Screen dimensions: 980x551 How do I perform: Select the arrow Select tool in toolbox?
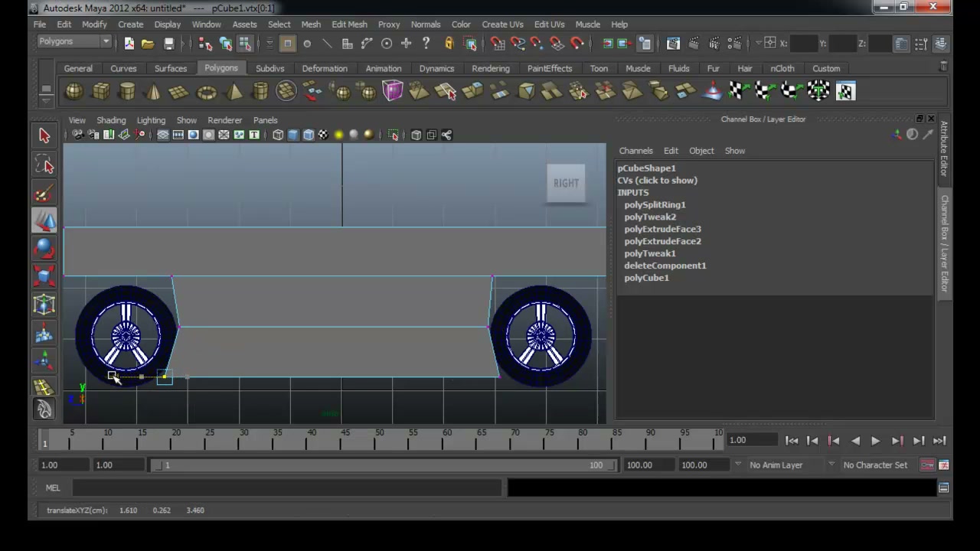(x=44, y=135)
